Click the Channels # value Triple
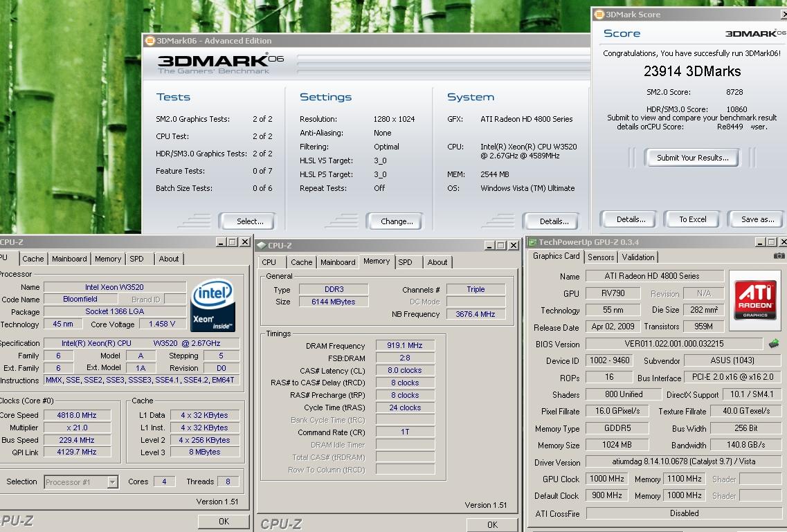The height and width of the screenshot is (532, 787). 476,289
